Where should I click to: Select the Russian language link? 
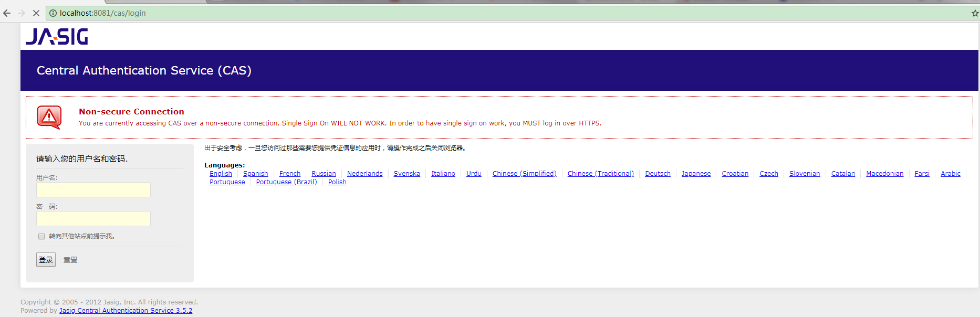(324, 174)
